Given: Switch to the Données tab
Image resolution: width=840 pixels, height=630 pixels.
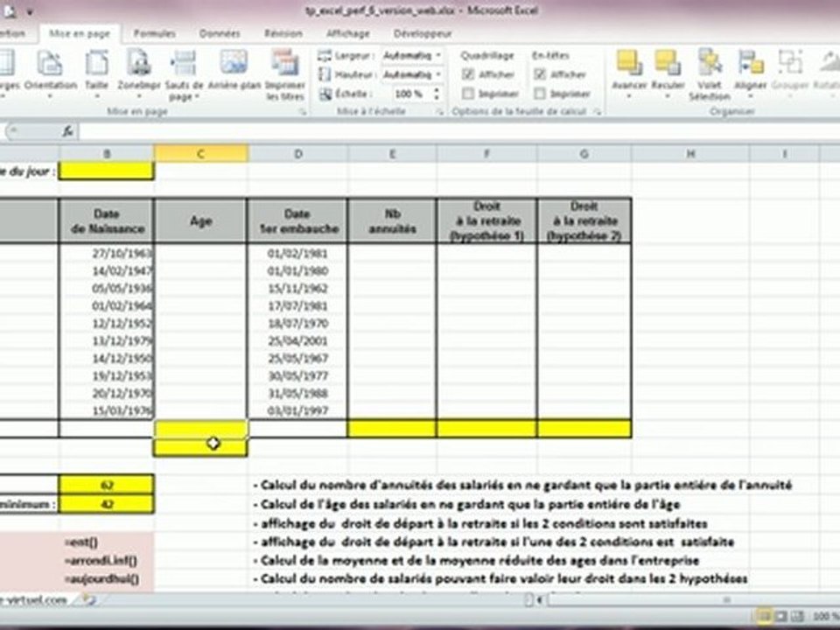Looking at the screenshot, I should (x=220, y=33).
